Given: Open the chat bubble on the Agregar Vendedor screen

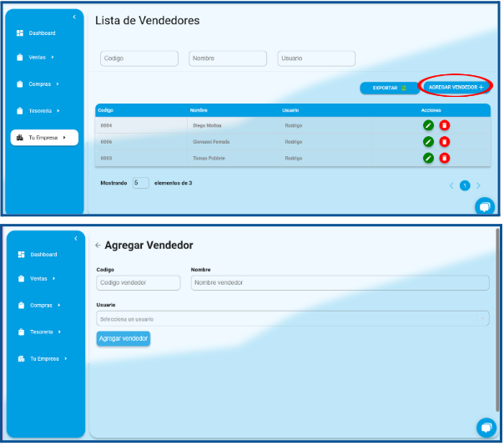Looking at the screenshot, I should pos(485,427).
